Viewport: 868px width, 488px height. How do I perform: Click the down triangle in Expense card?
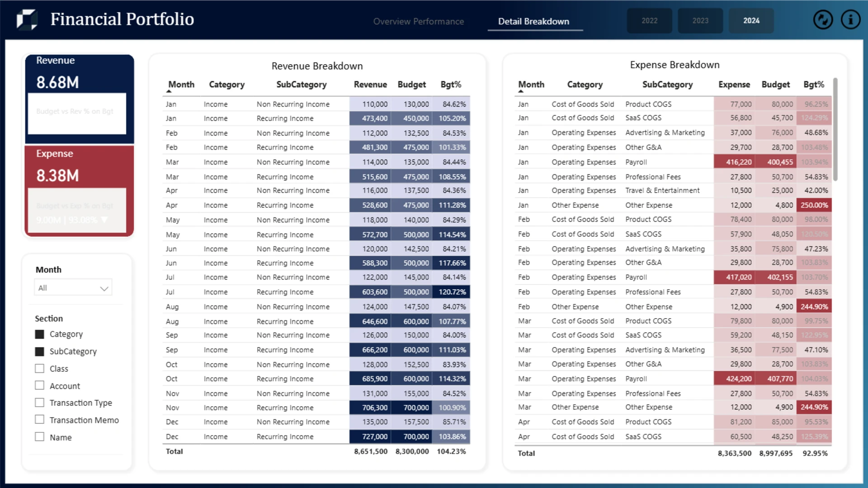104,220
